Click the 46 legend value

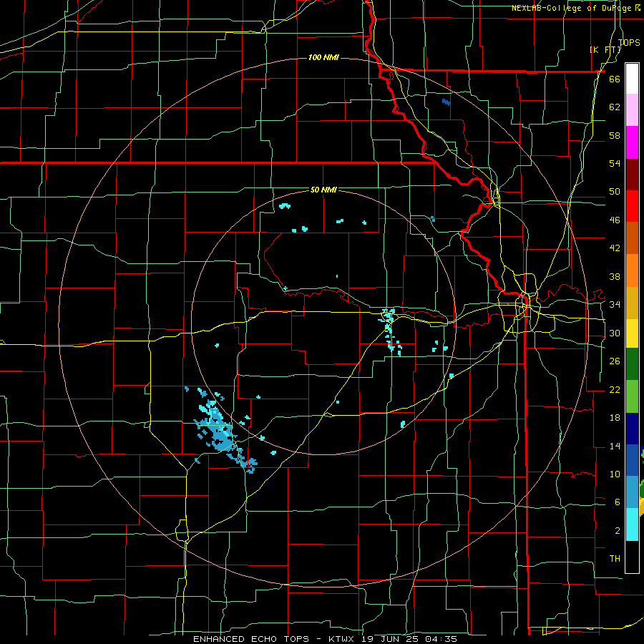click(615, 220)
